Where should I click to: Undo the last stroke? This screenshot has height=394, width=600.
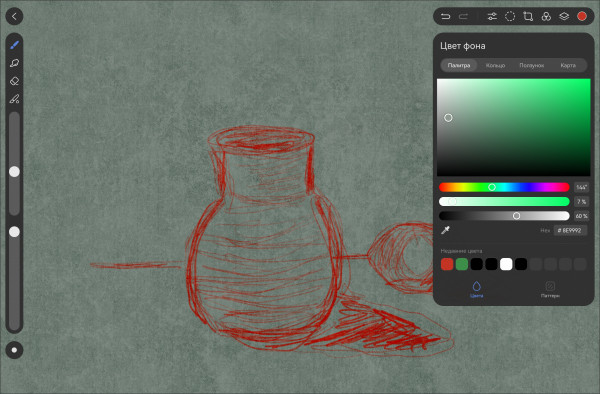tap(445, 16)
